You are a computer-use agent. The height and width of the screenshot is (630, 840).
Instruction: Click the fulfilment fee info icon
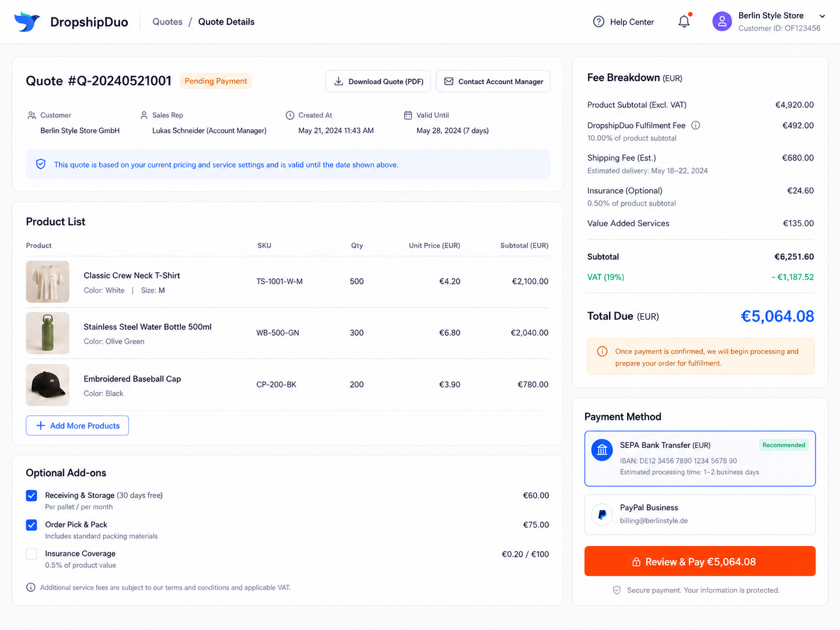coord(696,125)
